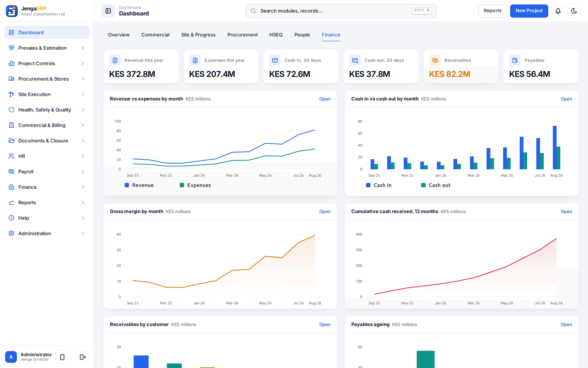The width and height of the screenshot is (588, 368).
Task: Select the Finance tab
Action: (331, 35)
